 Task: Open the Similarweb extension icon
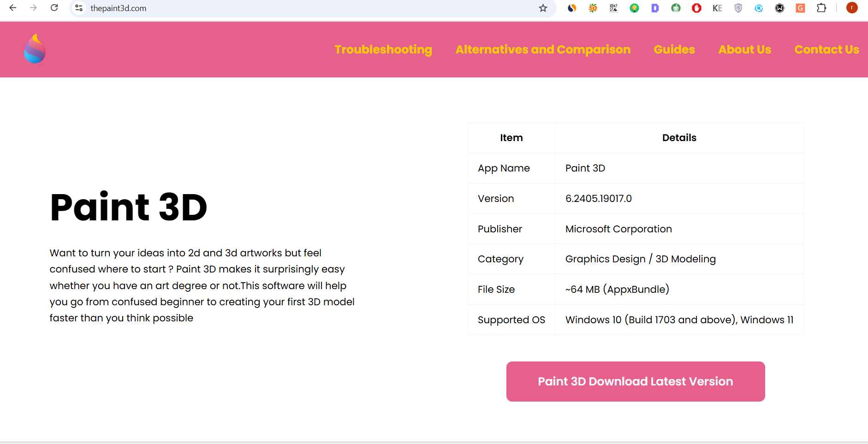point(572,8)
